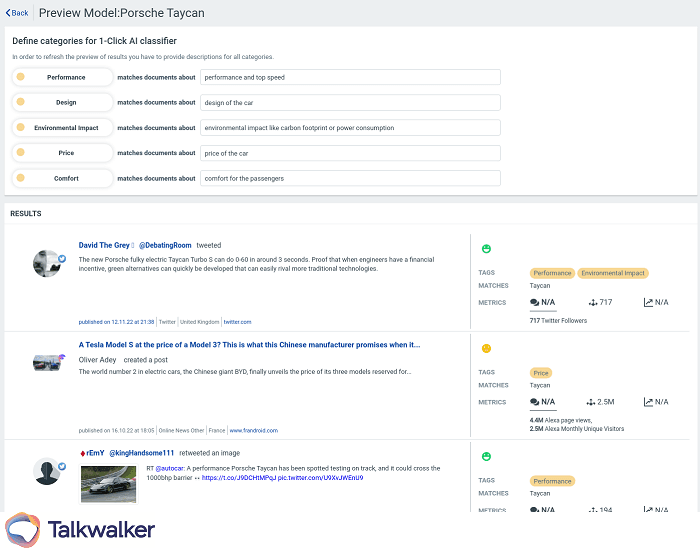Open the retweeted Porsche Taycan track image

pyautogui.click(x=108, y=484)
